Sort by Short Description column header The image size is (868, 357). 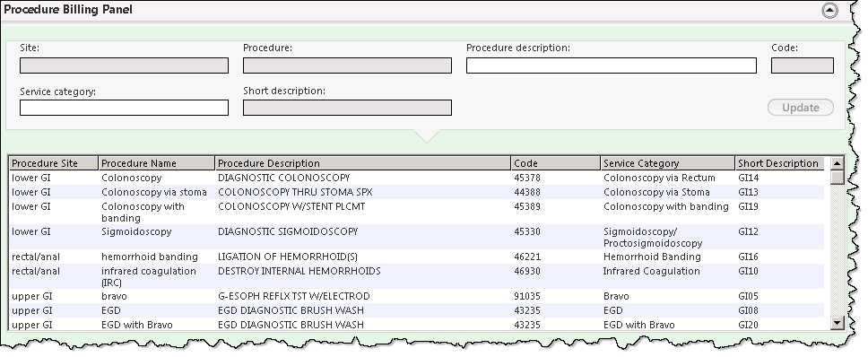[780, 163]
